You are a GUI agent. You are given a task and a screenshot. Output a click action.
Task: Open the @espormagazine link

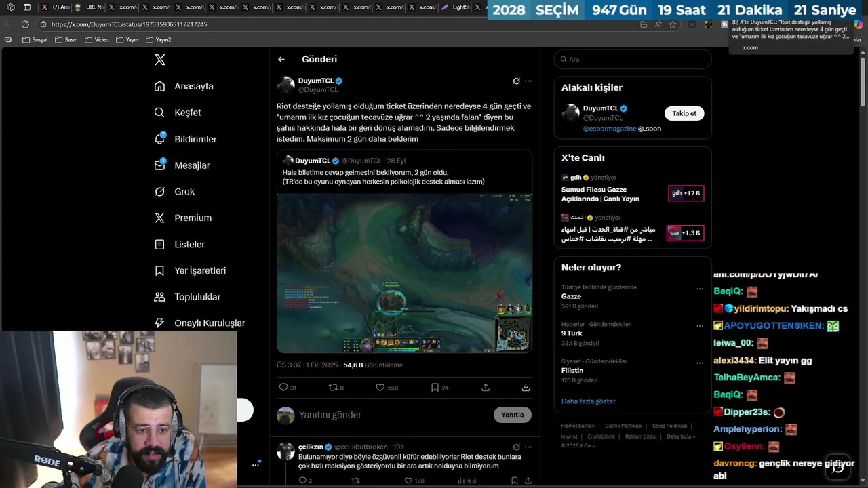(x=610, y=129)
